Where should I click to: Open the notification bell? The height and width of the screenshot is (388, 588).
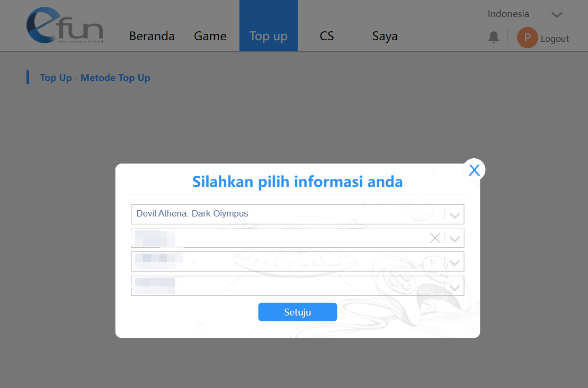[494, 37]
